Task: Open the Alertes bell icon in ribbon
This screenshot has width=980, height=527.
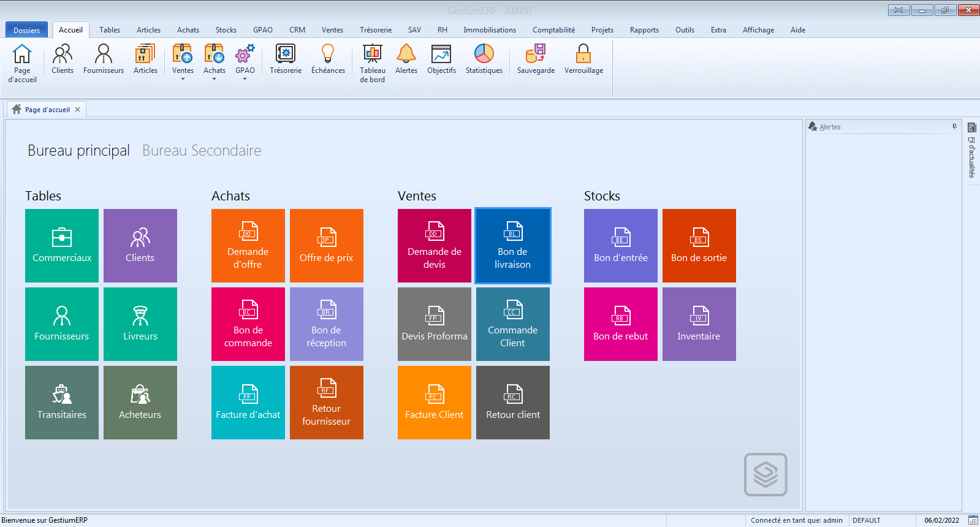Action: (x=406, y=59)
